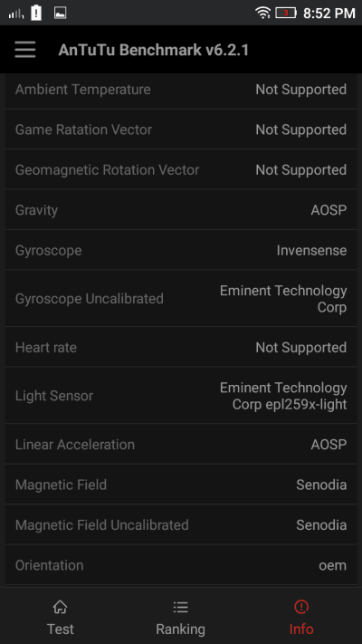Tap the 8:52 PM clock
This screenshot has width=362, height=644.
pyautogui.click(x=329, y=14)
